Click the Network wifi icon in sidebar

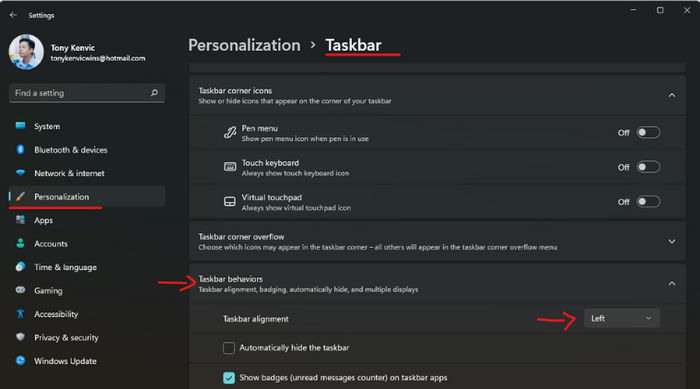pyautogui.click(x=20, y=173)
